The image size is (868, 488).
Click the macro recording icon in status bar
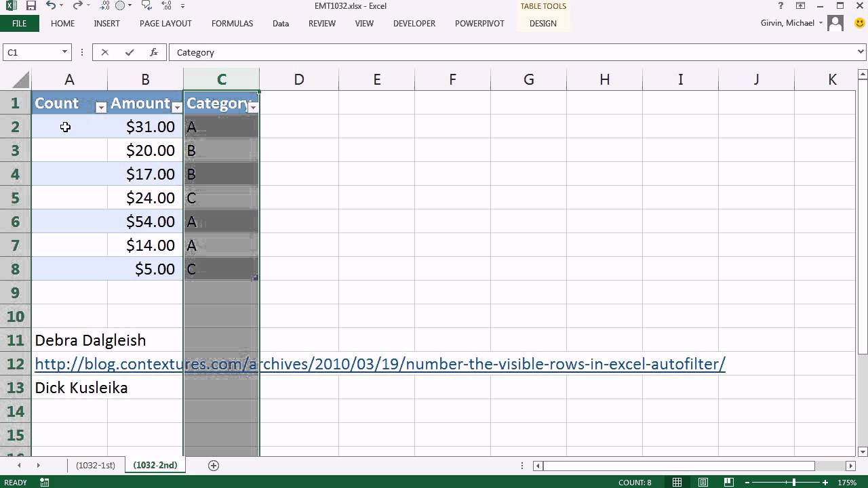45,483
